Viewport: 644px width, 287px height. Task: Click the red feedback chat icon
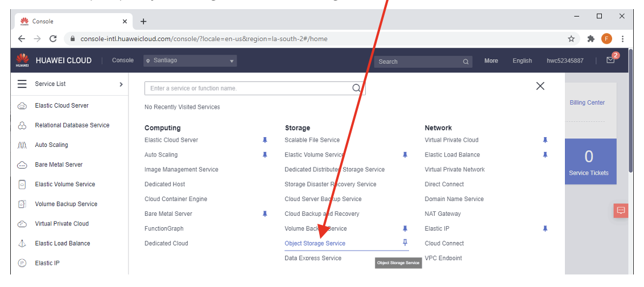pyautogui.click(x=621, y=210)
